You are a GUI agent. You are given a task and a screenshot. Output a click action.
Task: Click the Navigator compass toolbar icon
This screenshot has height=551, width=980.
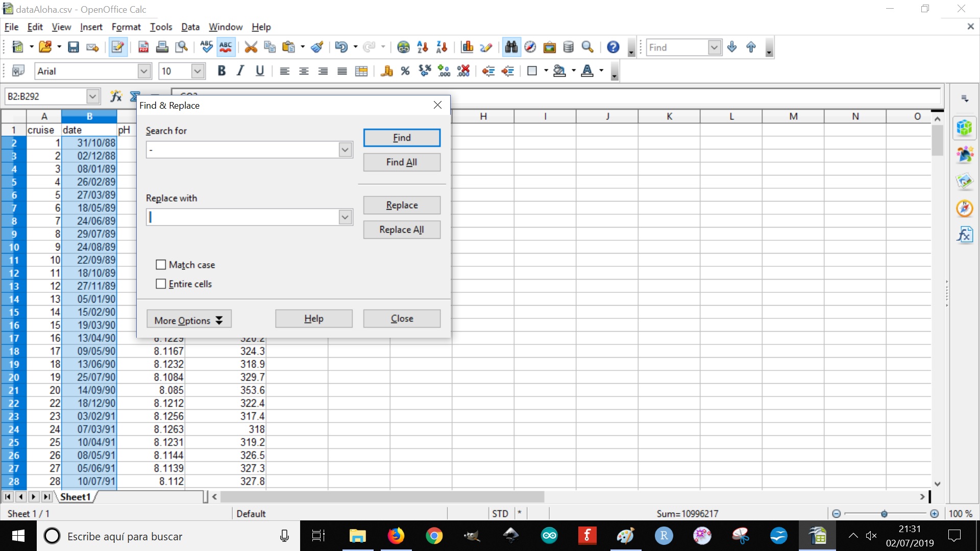[530, 47]
